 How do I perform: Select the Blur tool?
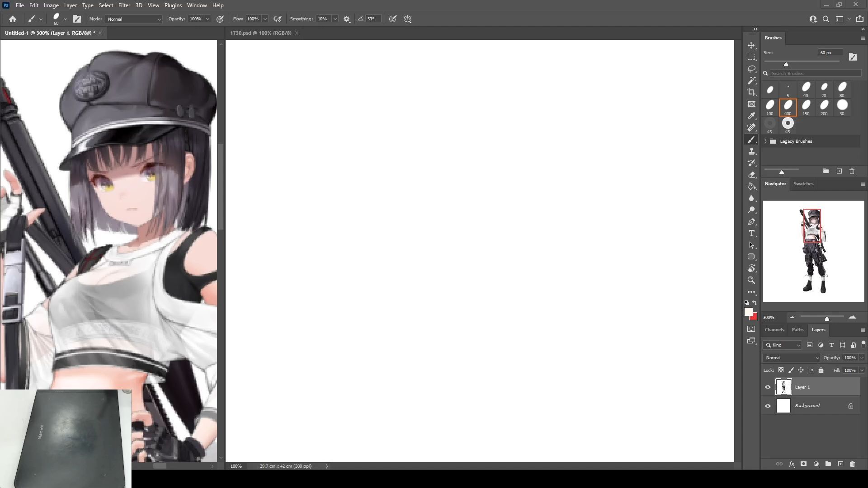point(751,198)
